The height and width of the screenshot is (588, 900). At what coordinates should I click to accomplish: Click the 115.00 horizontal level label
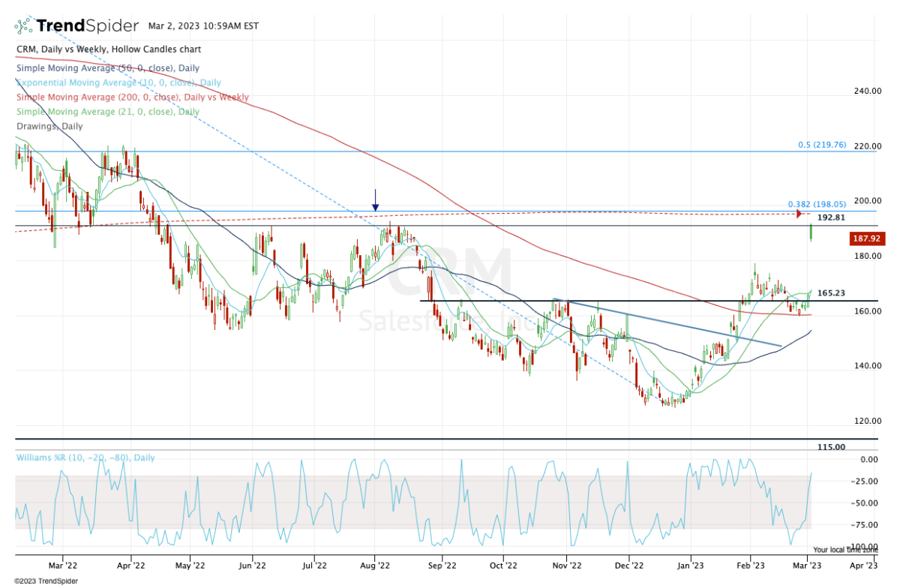(x=831, y=447)
